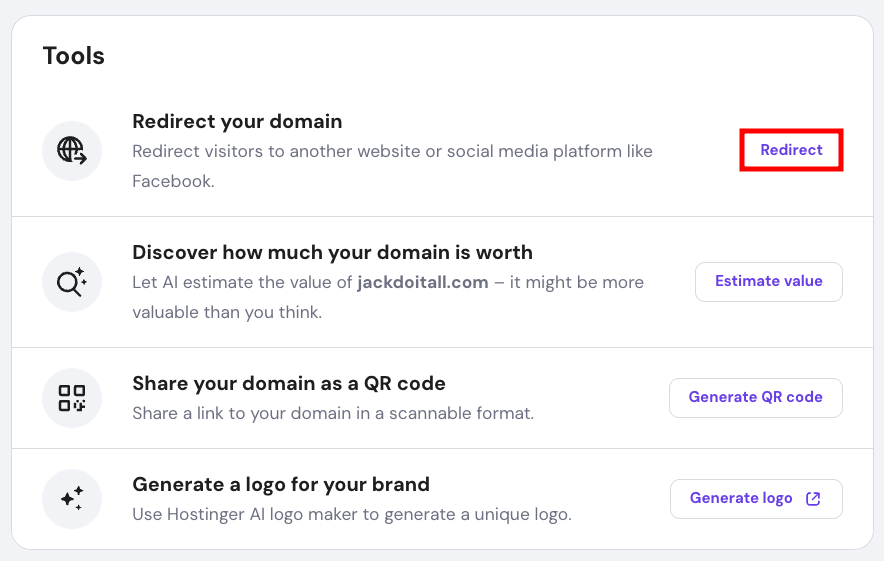Viewport: 884px width, 561px height.
Task: Click the QR code icon
Action: click(x=72, y=398)
